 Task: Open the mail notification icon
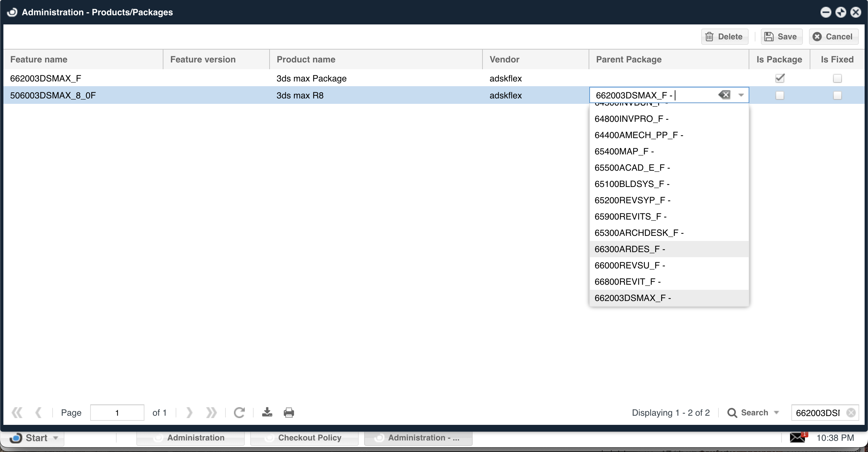[x=797, y=438]
